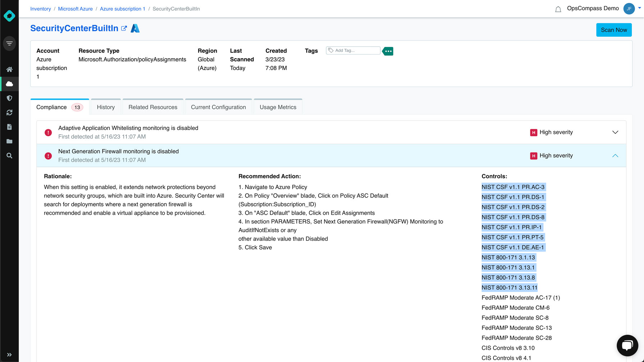This screenshot has height=362, width=644.
Task: Click control NIST 800-171 3.13.11
Action: click(510, 288)
